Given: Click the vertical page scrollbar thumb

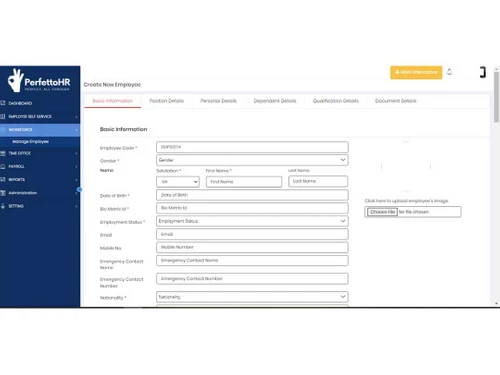Looking at the screenshot, I should (496, 97).
